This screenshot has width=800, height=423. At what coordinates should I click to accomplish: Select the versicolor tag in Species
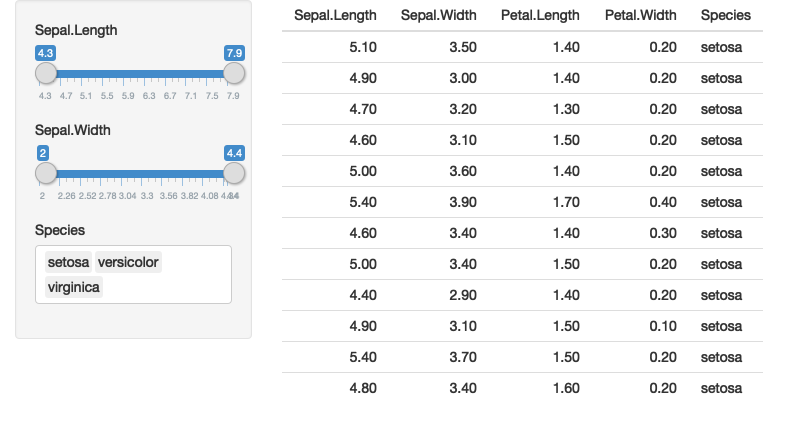[x=128, y=262]
